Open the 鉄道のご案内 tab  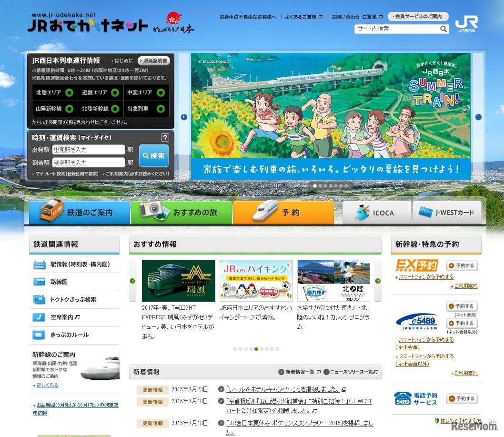(80, 212)
